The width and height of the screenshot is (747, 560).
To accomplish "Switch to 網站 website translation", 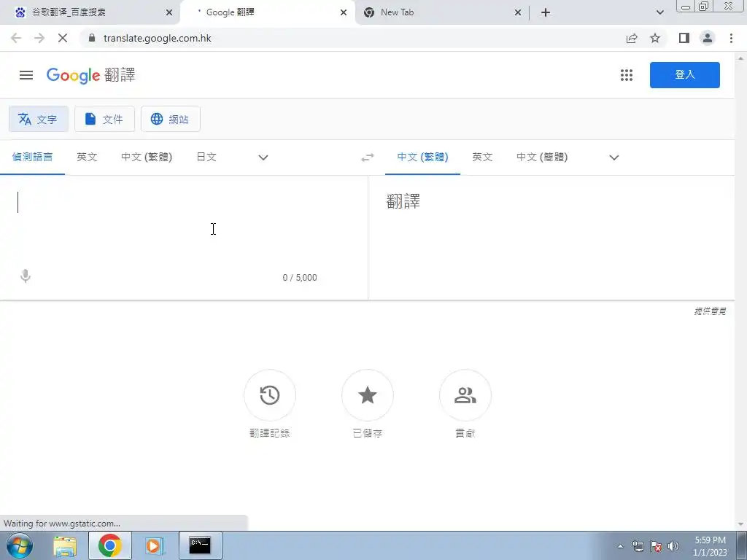I will pyautogui.click(x=171, y=119).
